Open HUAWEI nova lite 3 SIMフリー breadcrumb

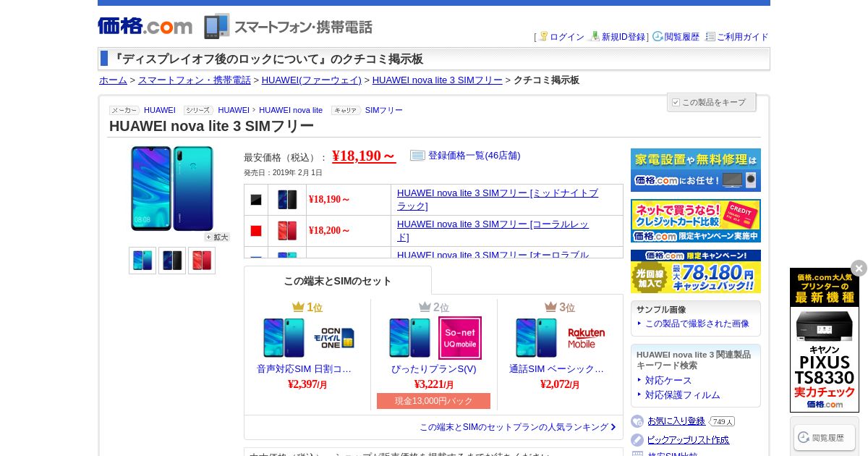(438, 80)
